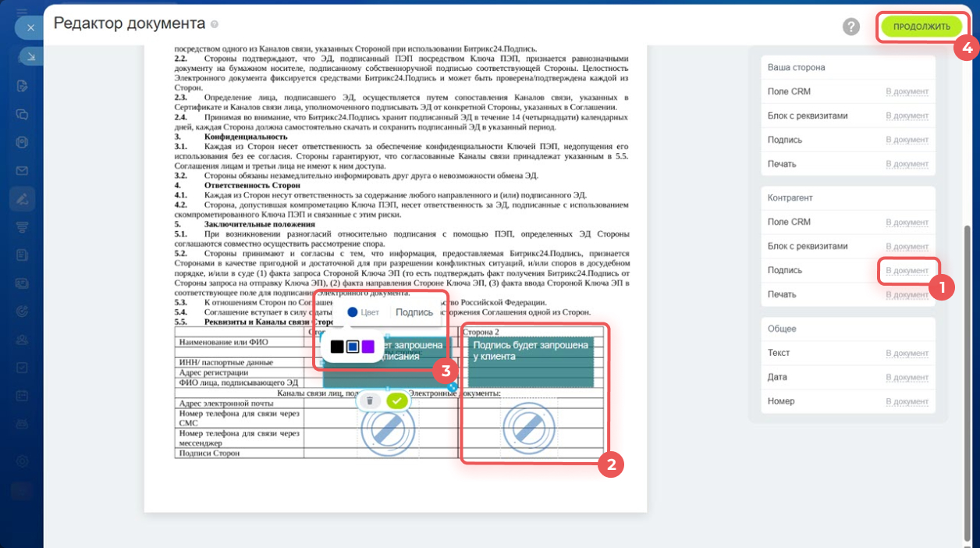Insert Ваша сторона Блок с реквизитами
Viewport: 980px width, 548px height.
click(907, 116)
